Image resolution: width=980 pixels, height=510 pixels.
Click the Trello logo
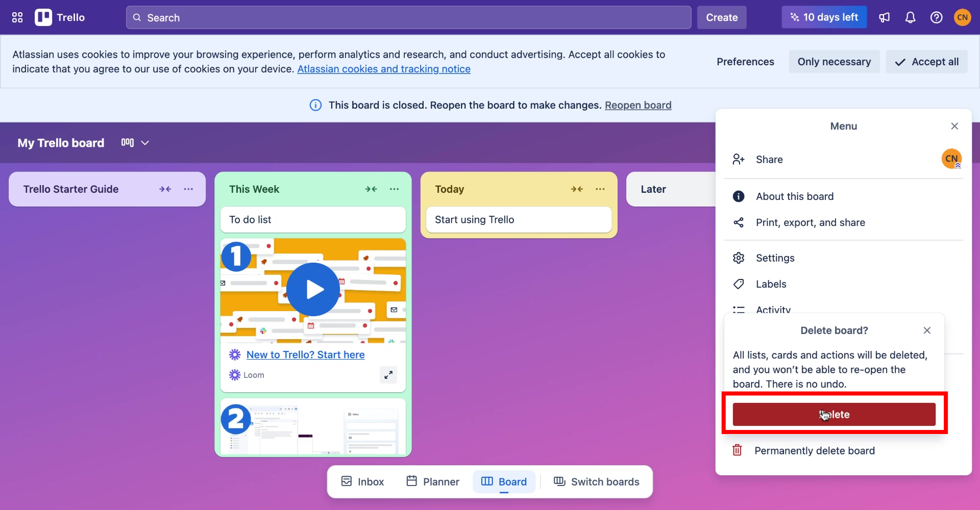pyautogui.click(x=59, y=17)
